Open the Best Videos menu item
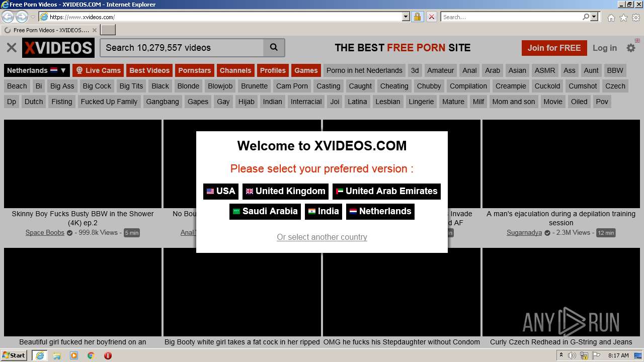This screenshot has width=644, height=362. (149, 70)
